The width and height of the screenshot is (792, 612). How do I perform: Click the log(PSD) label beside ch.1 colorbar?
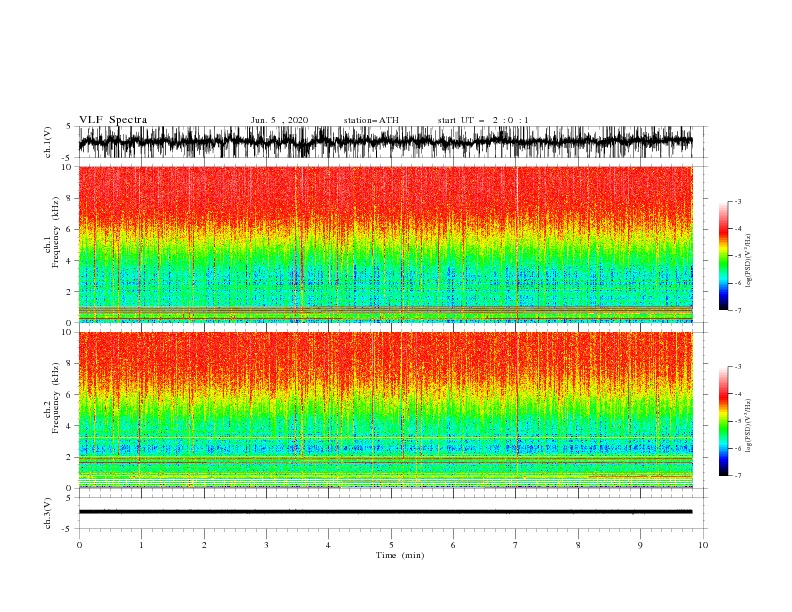749,261
